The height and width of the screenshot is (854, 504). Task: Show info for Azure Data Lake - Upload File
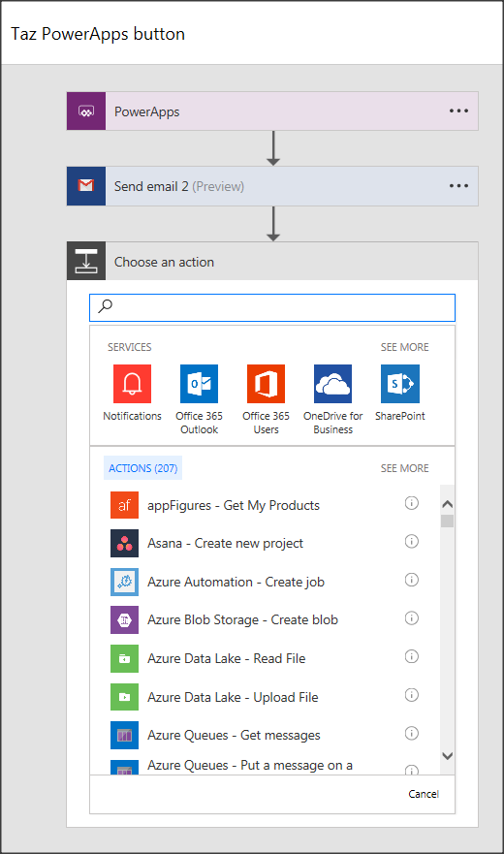[411, 695]
